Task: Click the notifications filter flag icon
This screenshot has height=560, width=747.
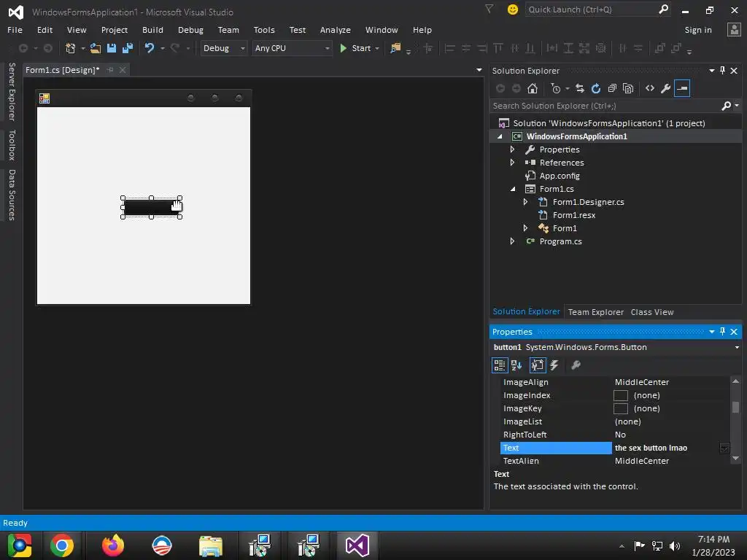Action: [x=489, y=9]
